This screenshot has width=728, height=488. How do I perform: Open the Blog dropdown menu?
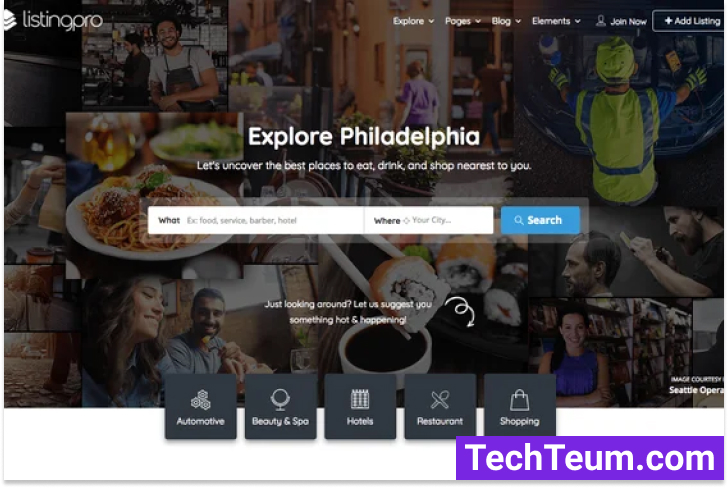point(506,21)
